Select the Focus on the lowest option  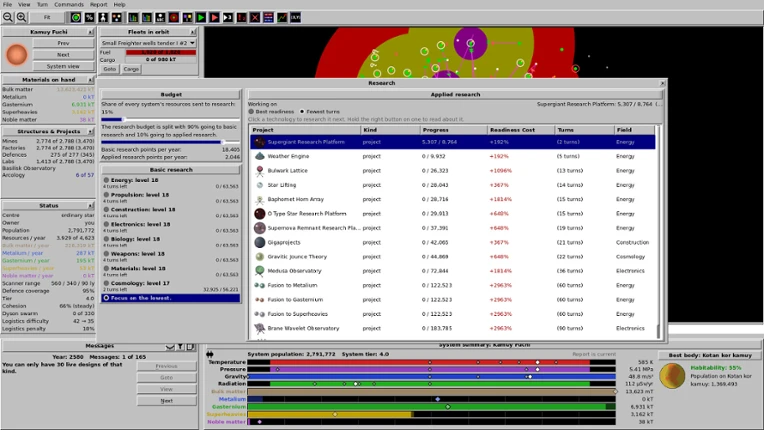(171, 298)
